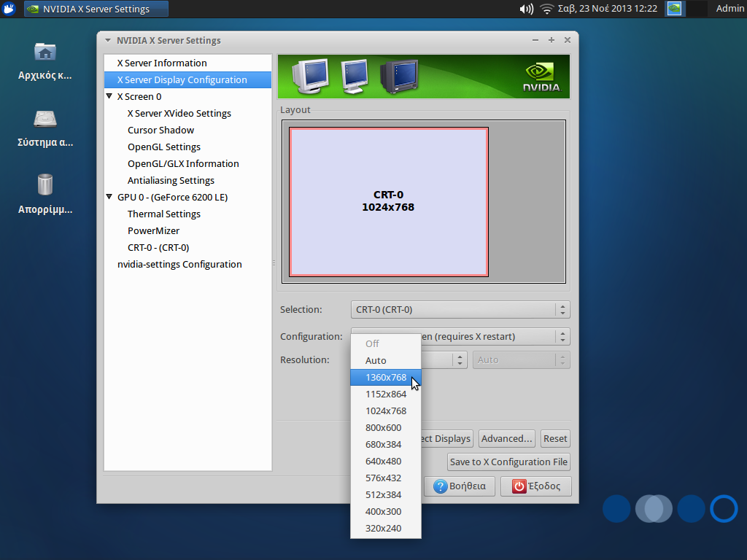Select Auto in the resolution list
747x560 pixels.
click(x=386, y=360)
